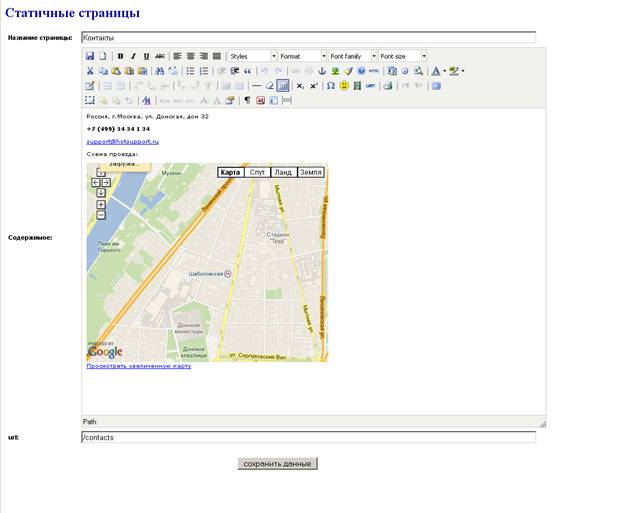Switch map to Земля view tab

(x=311, y=172)
